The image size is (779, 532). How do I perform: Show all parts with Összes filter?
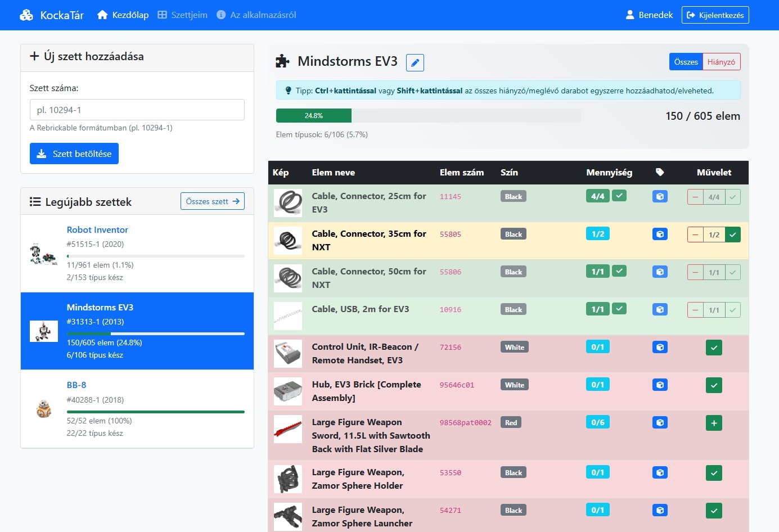pyautogui.click(x=686, y=62)
